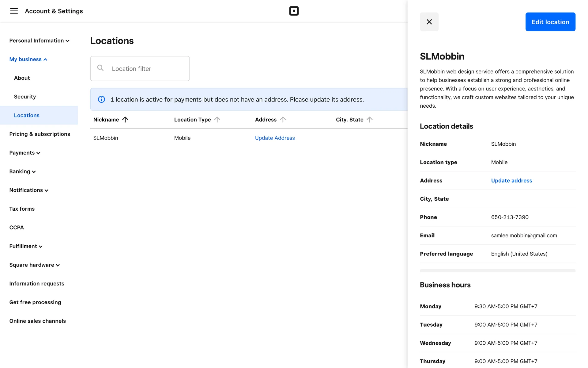This screenshot has width=588, height=368.
Task: Sort locations by Nickname arrow
Action: 125,120
